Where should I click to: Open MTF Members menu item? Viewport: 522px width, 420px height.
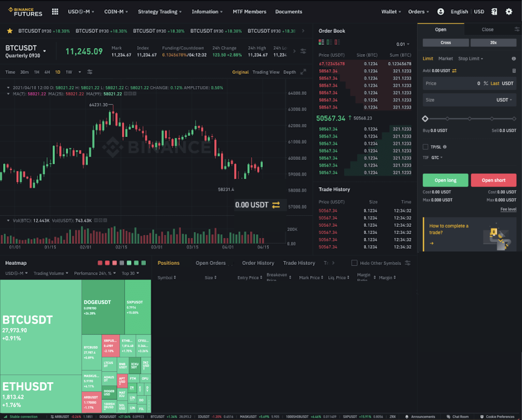[249, 12]
